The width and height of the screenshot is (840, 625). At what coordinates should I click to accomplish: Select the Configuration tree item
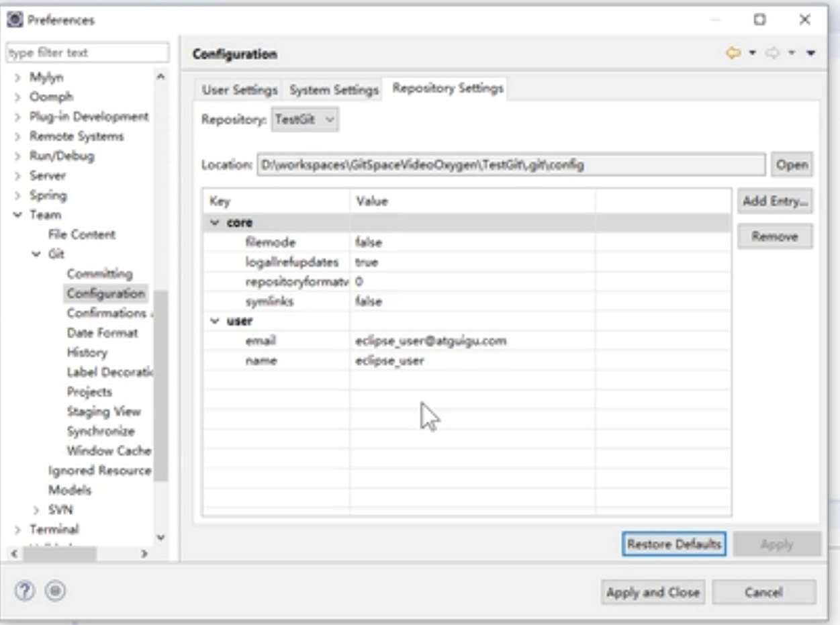[105, 293]
